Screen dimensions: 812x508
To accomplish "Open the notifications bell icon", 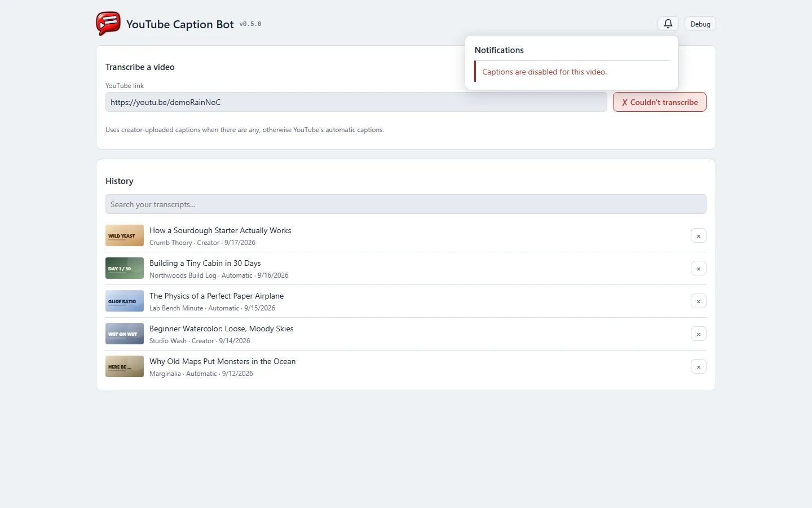I will [x=668, y=24].
